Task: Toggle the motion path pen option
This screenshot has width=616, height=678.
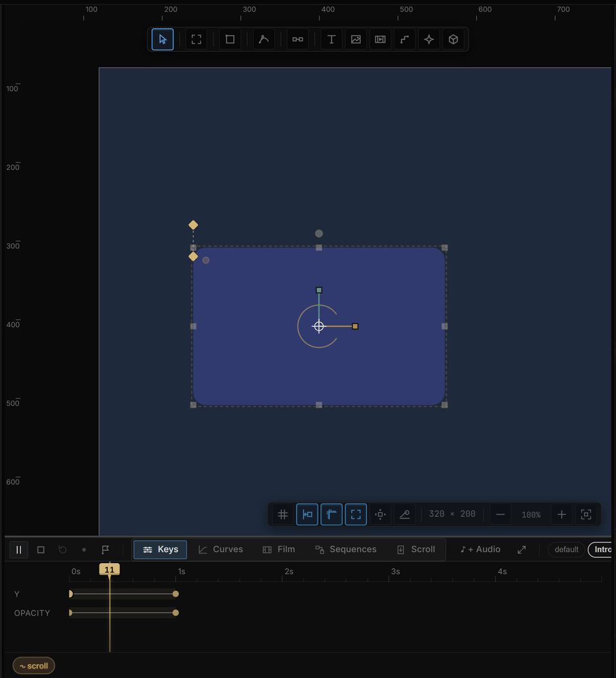Action: [x=405, y=514]
